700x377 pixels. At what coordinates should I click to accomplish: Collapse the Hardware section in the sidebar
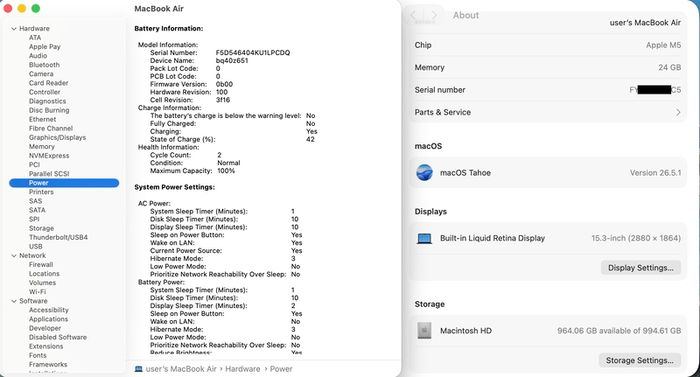(x=14, y=29)
